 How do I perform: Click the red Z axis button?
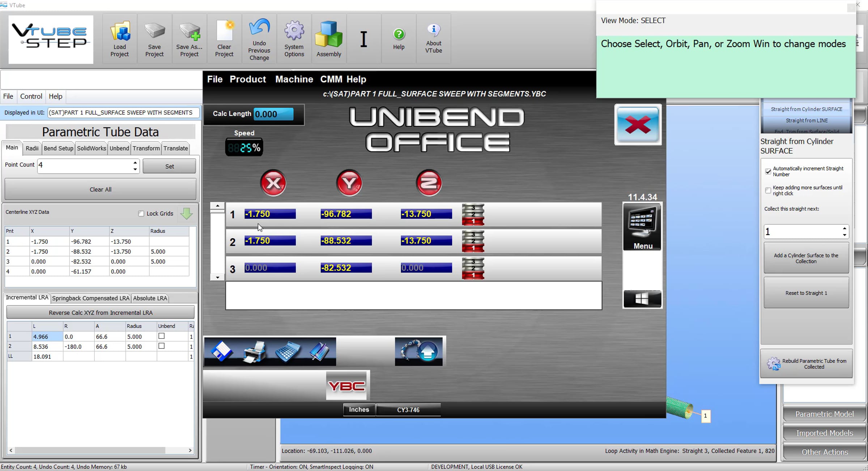[429, 183]
